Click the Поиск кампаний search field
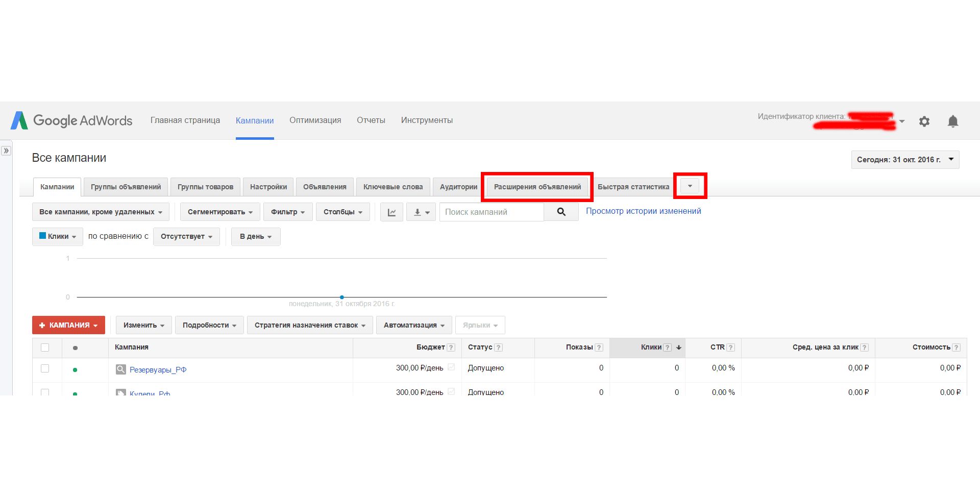Image resolution: width=980 pixels, height=497 pixels. (x=491, y=212)
